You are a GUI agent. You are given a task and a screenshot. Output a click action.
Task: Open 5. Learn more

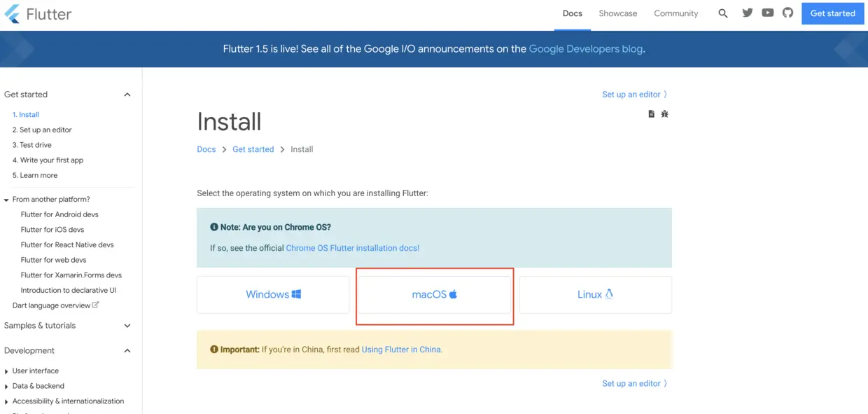click(35, 176)
